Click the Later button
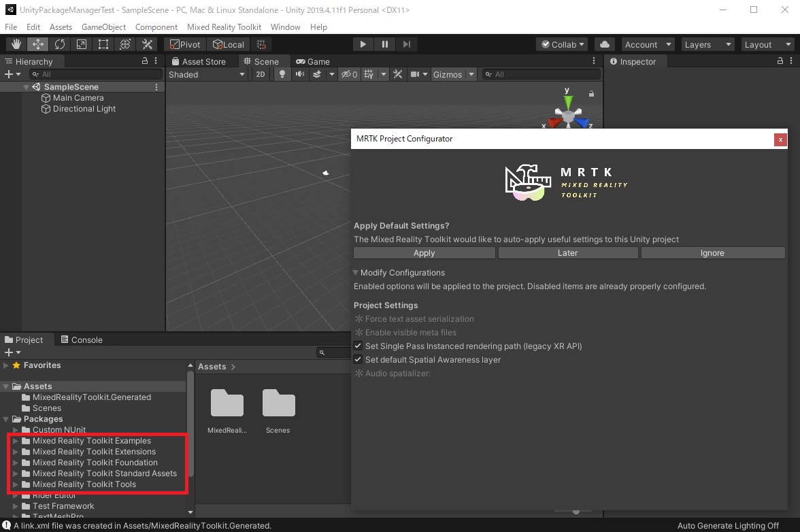The width and height of the screenshot is (800, 532). click(568, 253)
